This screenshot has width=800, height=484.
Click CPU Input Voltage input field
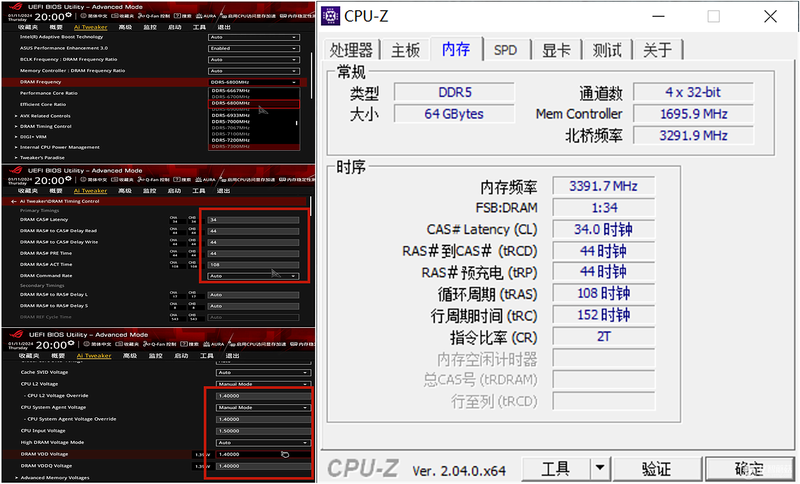pos(264,431)
